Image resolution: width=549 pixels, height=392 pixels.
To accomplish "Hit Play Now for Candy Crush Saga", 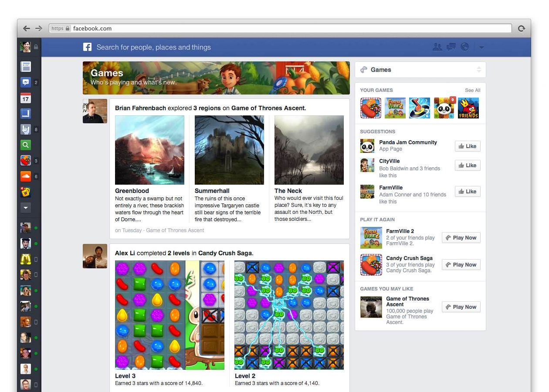I will click(x=461, y=264).
